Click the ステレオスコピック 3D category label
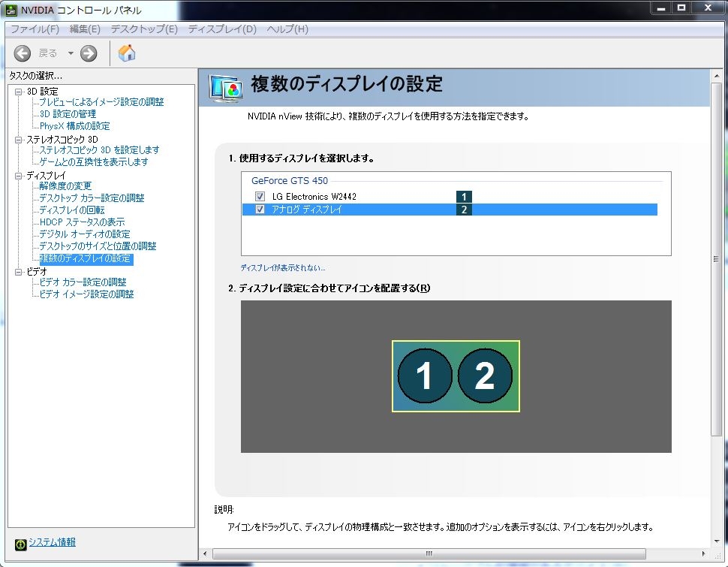The height and width of the screenshot is (567, 728). (62, 140)
